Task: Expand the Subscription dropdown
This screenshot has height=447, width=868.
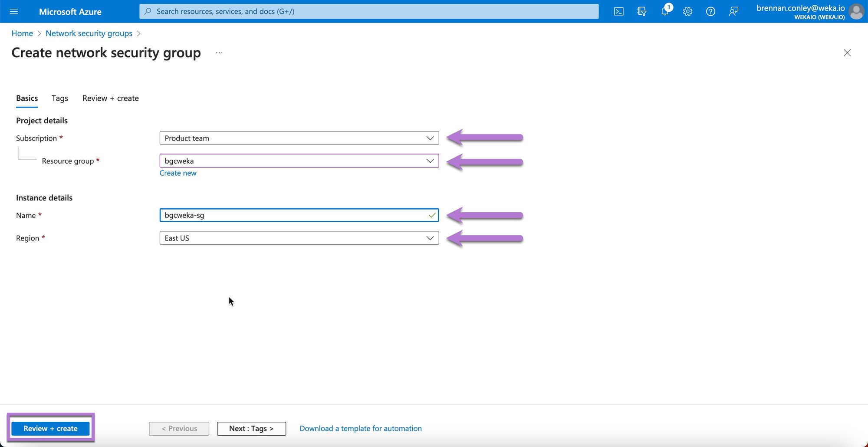Action: [x=299, y=138]
